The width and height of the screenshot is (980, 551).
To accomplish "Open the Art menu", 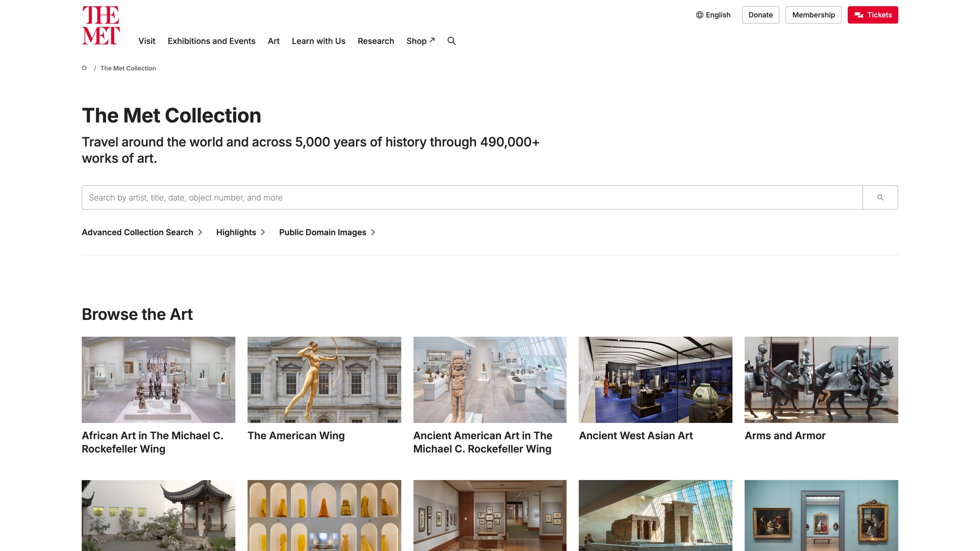I will pyautogui.click(x=274, y=41).
